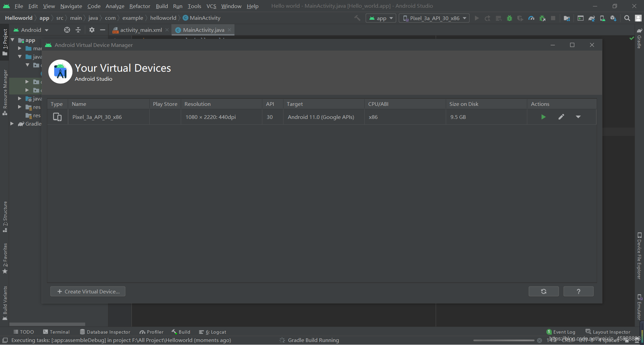Screen dimensions: 644x345
Task: Open project panel settings gear
Action: point(92,30)
